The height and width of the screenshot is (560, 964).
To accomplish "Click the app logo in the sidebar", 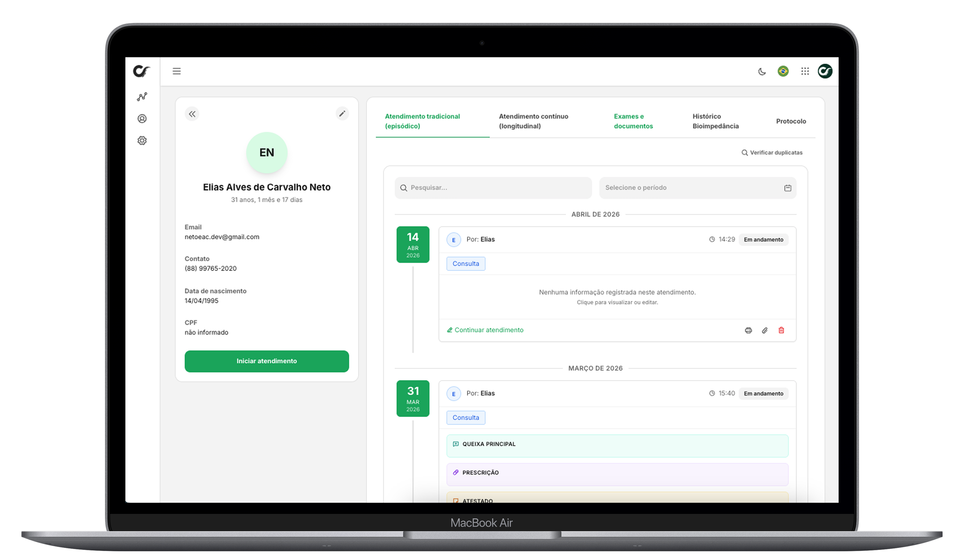I will pos(142,71).
